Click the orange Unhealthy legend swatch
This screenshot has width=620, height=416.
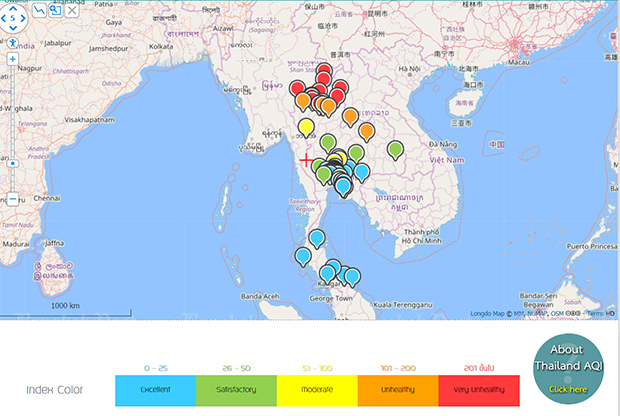[x=398, y=388]
